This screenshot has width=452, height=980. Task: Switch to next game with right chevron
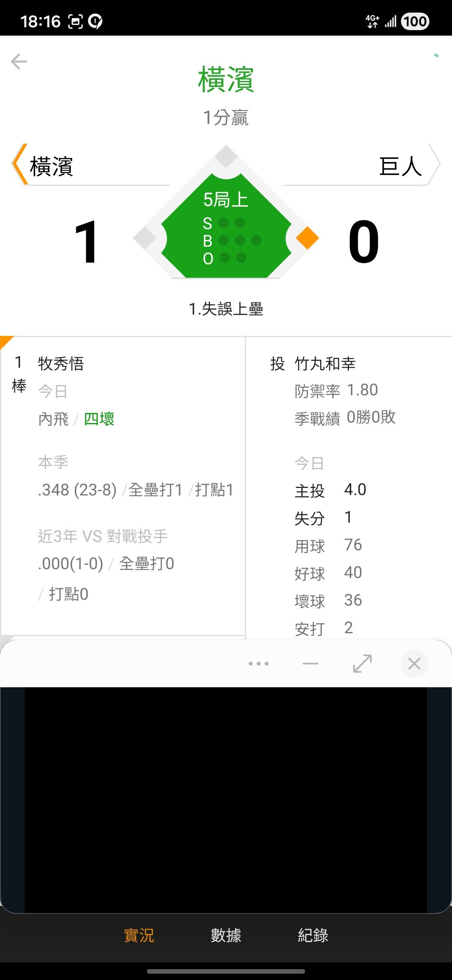[x=434, y=164]
